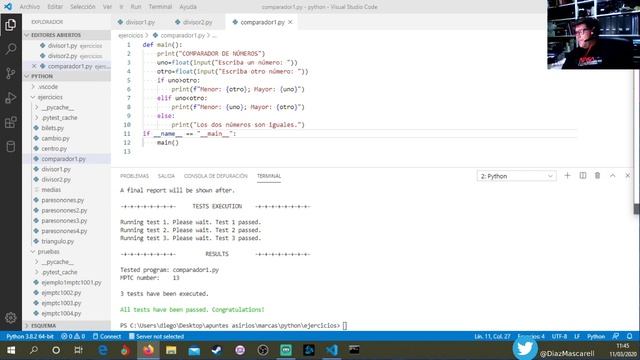This screenshot has height=360, width=640.
Task: Click Python 3.8.2 64-bit interpreter selector
Action: 30,336
